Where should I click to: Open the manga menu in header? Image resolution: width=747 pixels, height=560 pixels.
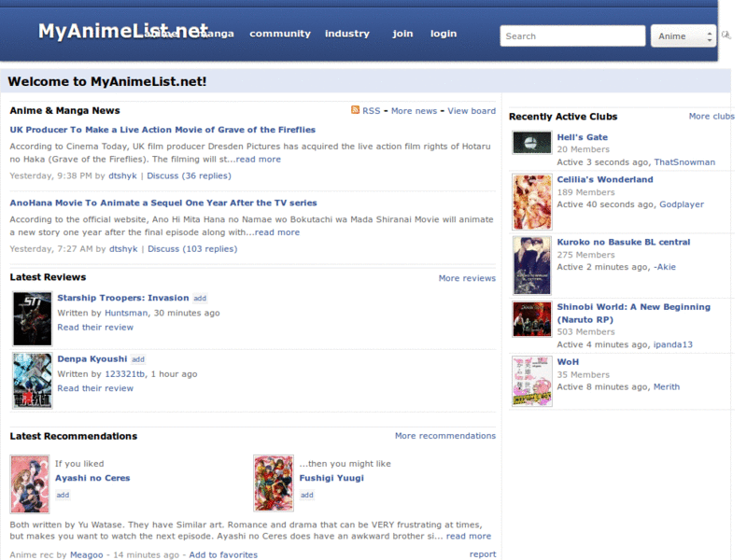216,34
